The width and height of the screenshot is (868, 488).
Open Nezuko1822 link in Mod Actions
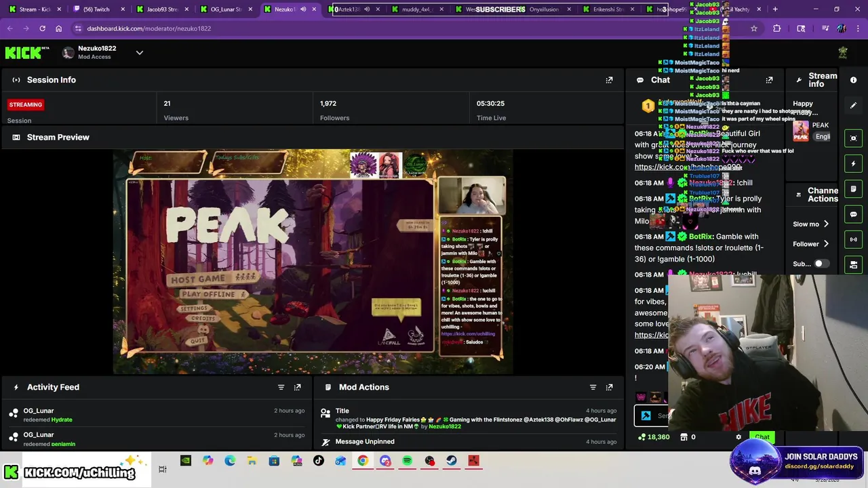pos(445,426)
